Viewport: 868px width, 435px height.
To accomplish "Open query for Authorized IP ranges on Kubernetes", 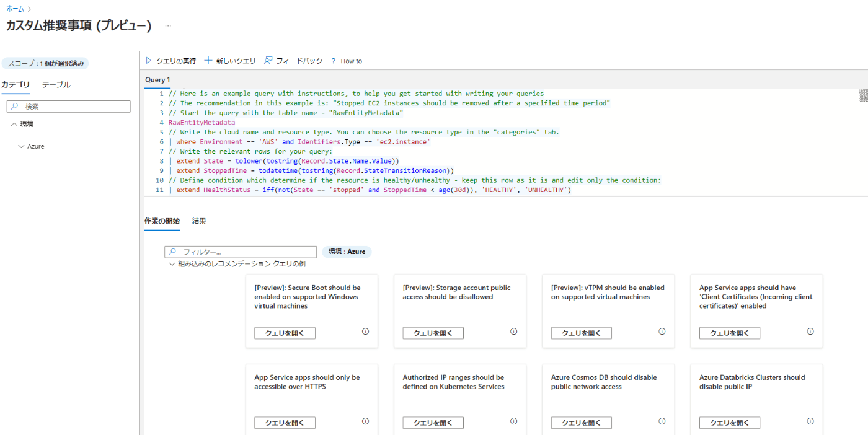I will tap(433, 423).
